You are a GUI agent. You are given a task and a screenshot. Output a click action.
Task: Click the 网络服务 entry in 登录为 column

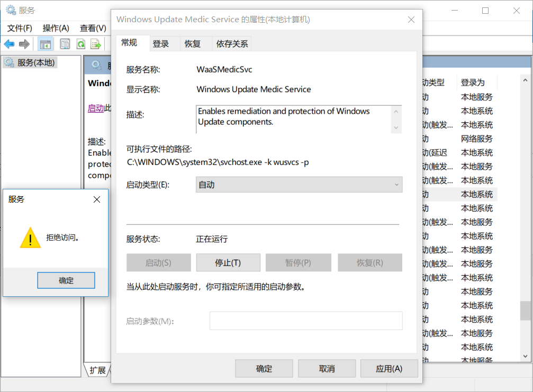coord(476,139)
